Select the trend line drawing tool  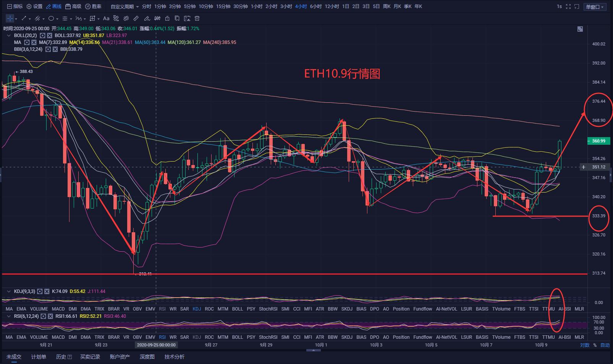24,18
